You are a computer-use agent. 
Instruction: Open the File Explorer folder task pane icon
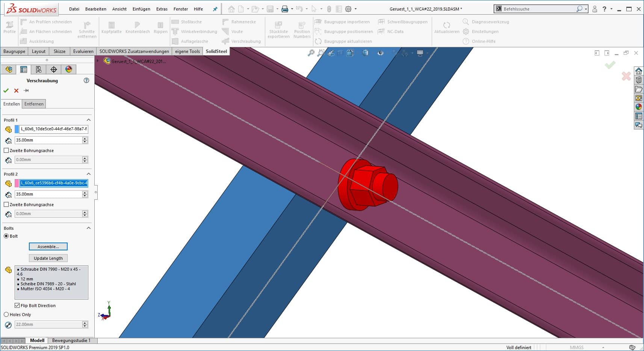[638, 89]
